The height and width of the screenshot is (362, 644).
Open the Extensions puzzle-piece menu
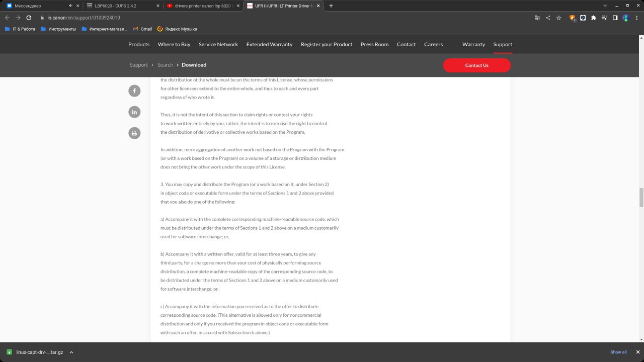pos(594,18)
